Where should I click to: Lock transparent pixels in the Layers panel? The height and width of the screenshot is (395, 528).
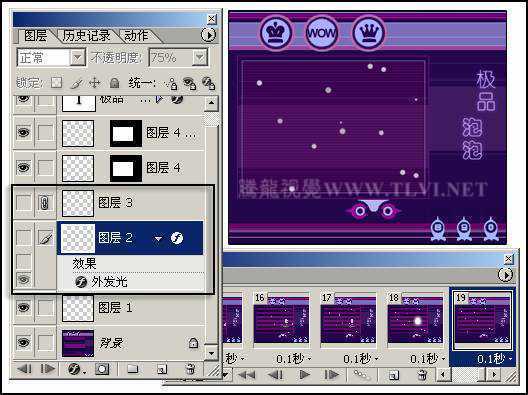[56, 83]
